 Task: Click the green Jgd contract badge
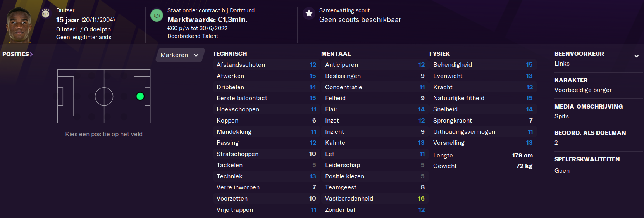pyautogui.click(x=157, y=16)
